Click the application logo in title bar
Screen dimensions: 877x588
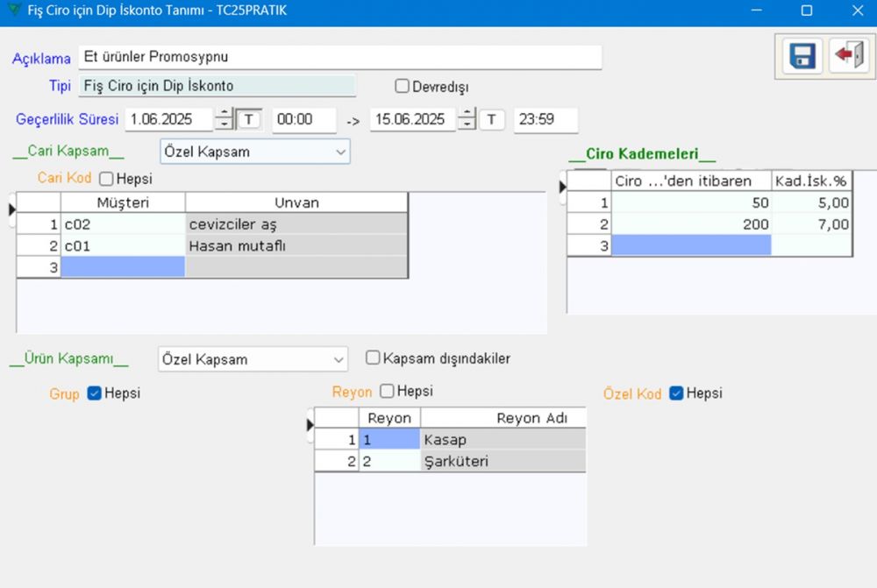pyautogui.click(x=11, y=11)
